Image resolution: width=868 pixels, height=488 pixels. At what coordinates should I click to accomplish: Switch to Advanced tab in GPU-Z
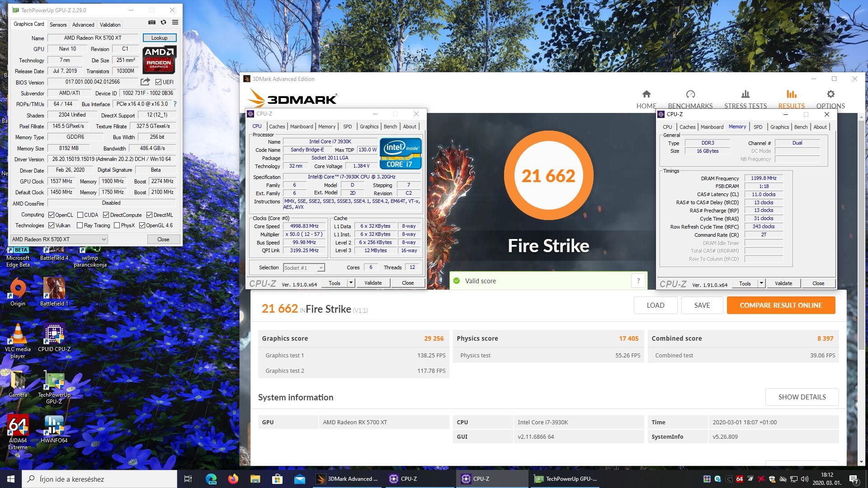tap(83, 25)
